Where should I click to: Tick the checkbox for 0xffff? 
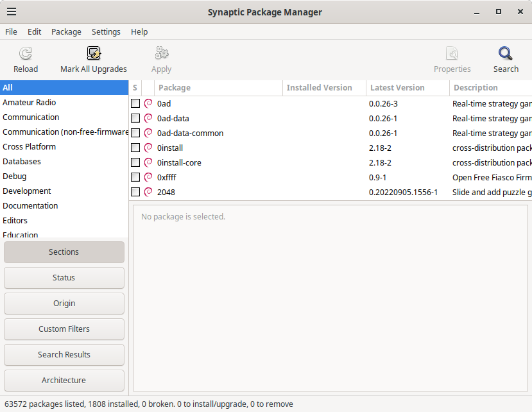pos(135,177)
